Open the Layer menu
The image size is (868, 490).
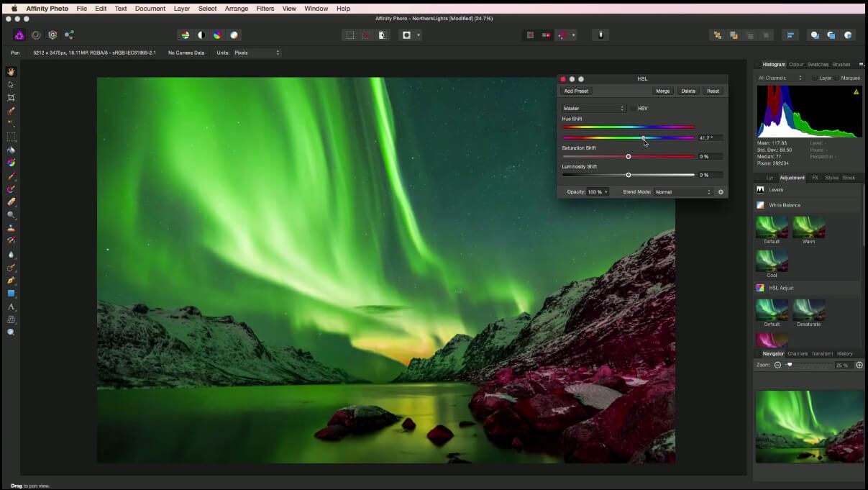point(182,9)
